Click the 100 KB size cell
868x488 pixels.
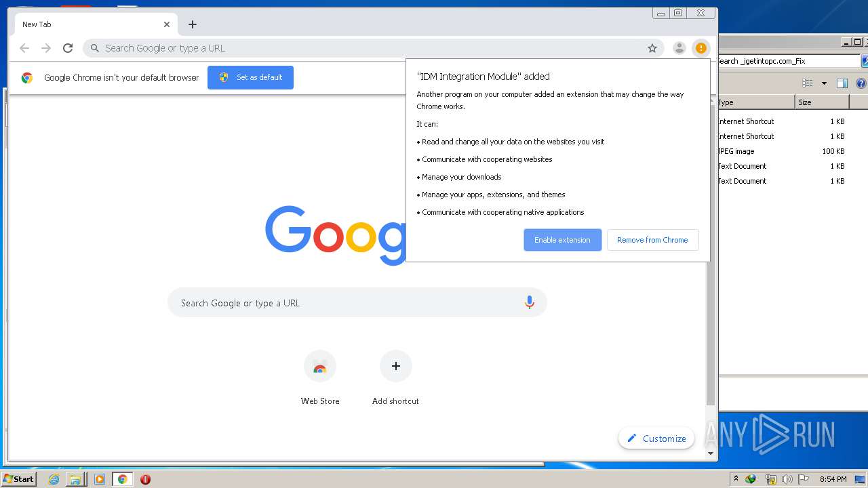coord(833,151)
